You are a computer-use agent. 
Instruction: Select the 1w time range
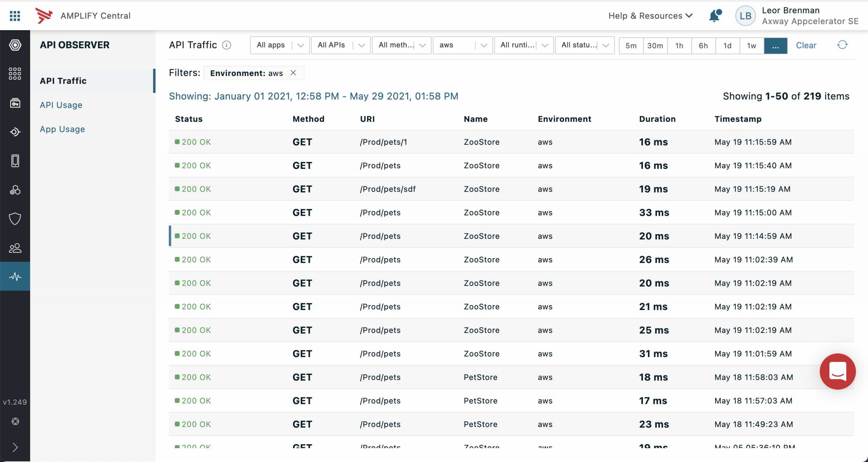pyautogui.click(x=751, y=45)
